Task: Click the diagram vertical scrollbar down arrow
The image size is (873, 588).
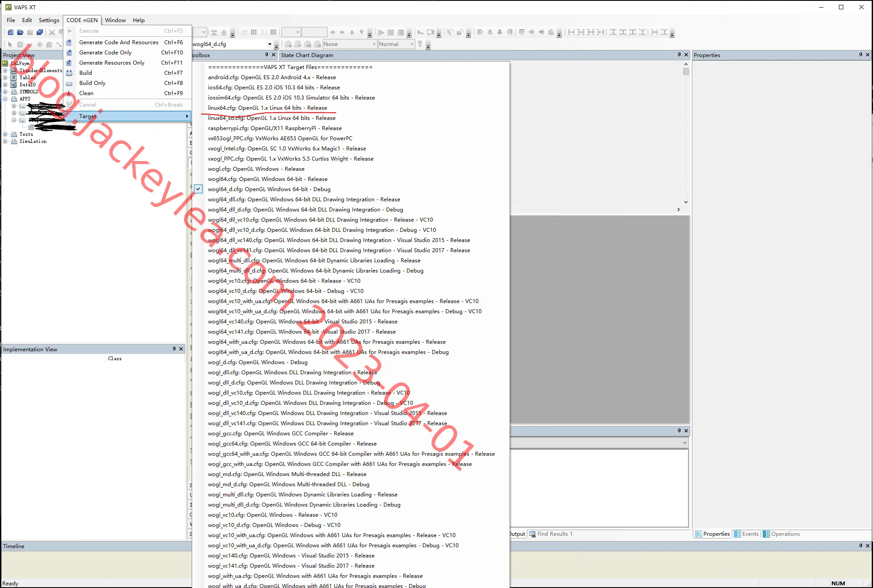Action: (686, 202)
